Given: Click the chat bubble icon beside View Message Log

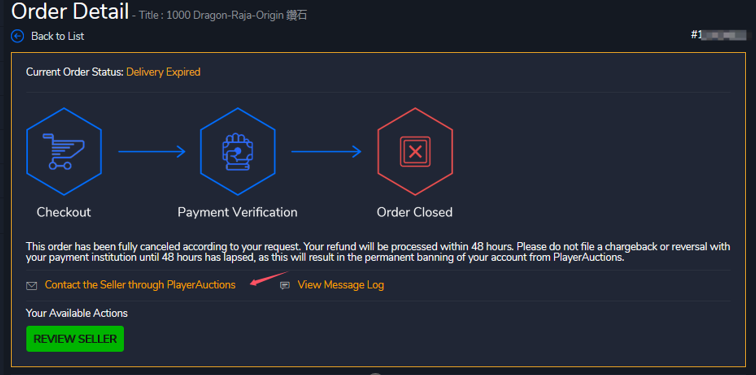Looking at the screenshot, I should 285,286.
